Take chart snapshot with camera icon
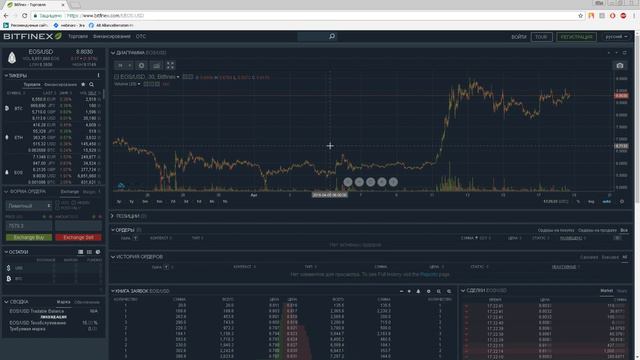Image resolution: width=640 pixels, height=360 pixels. coord(620,65)
